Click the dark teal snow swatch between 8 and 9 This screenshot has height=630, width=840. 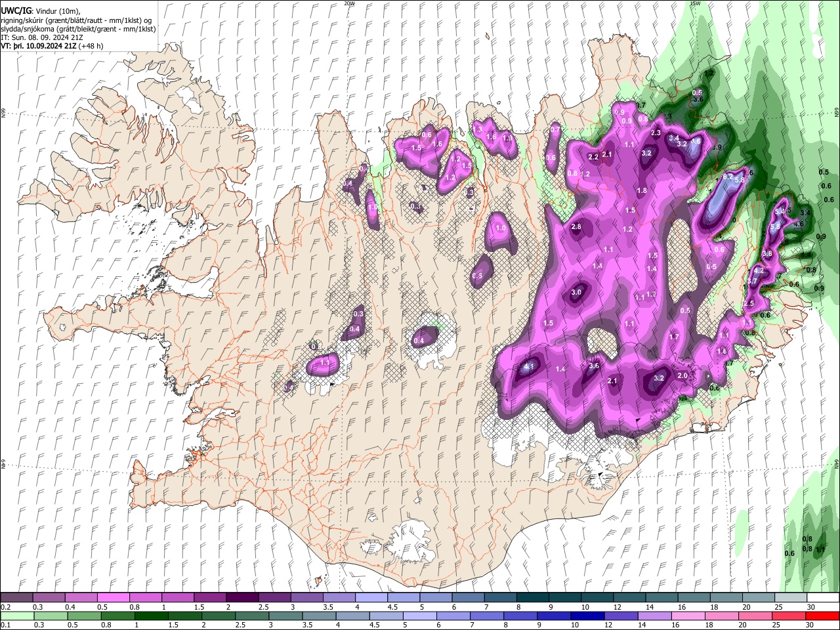[x=533, y=598]
